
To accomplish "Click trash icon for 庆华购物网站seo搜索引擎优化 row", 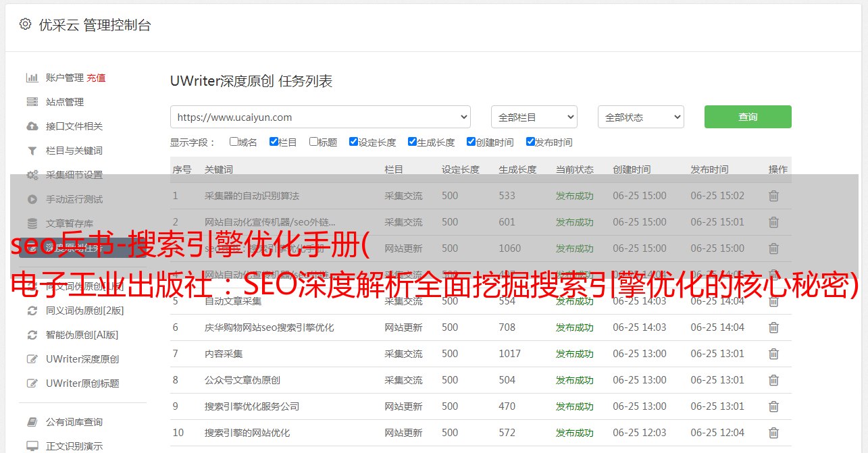I will click(774, 327).
